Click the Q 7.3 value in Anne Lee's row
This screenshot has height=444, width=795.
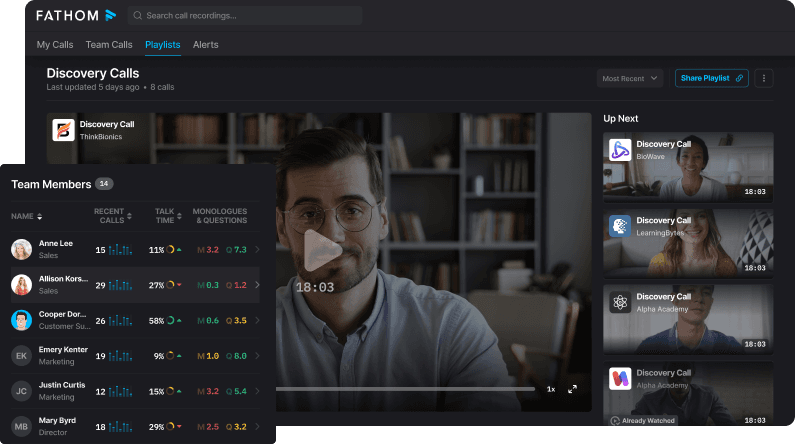pyautogui.click(x=236, y=250)
